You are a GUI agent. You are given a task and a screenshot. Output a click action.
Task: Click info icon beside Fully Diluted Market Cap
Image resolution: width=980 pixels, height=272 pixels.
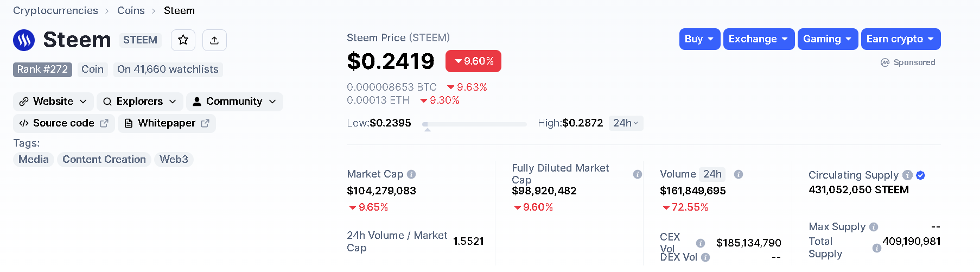(637, 174)
